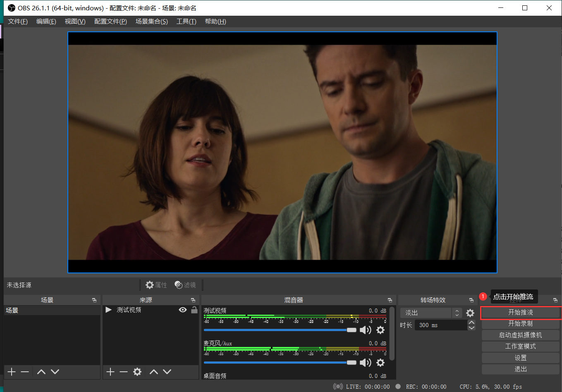Click the video preview canvas
This screenshot has height=392, width=562.
point(282,152)
